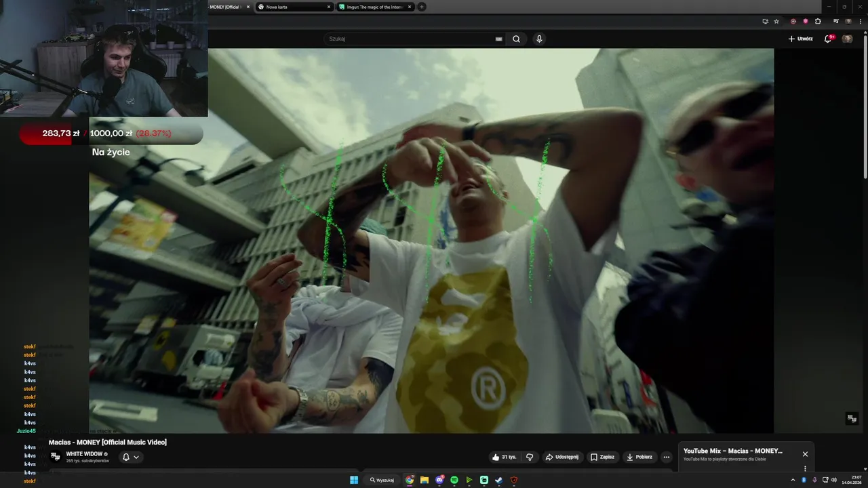Screen dimensions: 868x488
Task: Like the video with 31 tys. thumbs up
Action: [x=504, y=457]
